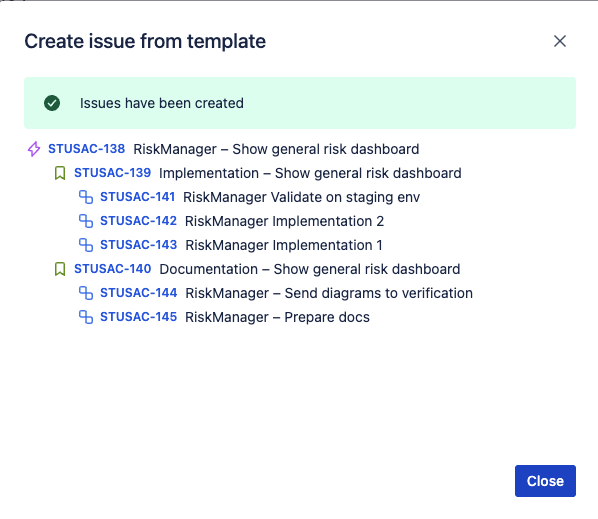The width and height of the screenshot is (598, 519).
Task: Click the green success checkmark icon
Action: coord(52,103)
